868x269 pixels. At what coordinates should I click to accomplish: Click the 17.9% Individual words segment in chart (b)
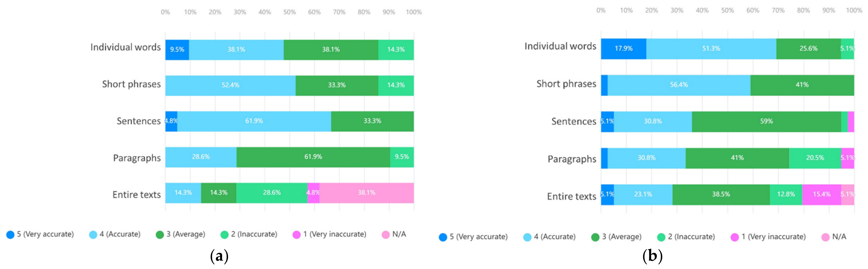623,49
